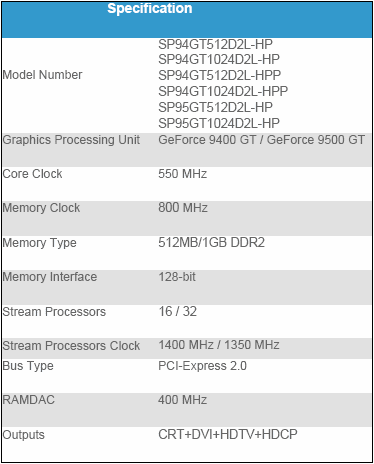Click the 512MB/1GB DDR2 value
374x464 pixels.
click(212, 243)
